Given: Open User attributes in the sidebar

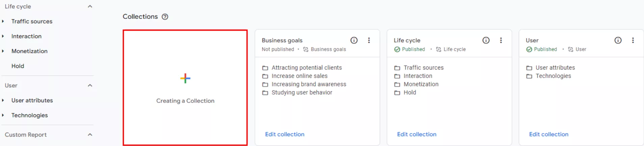Looking at the screenshot, I should click(32, 100).
